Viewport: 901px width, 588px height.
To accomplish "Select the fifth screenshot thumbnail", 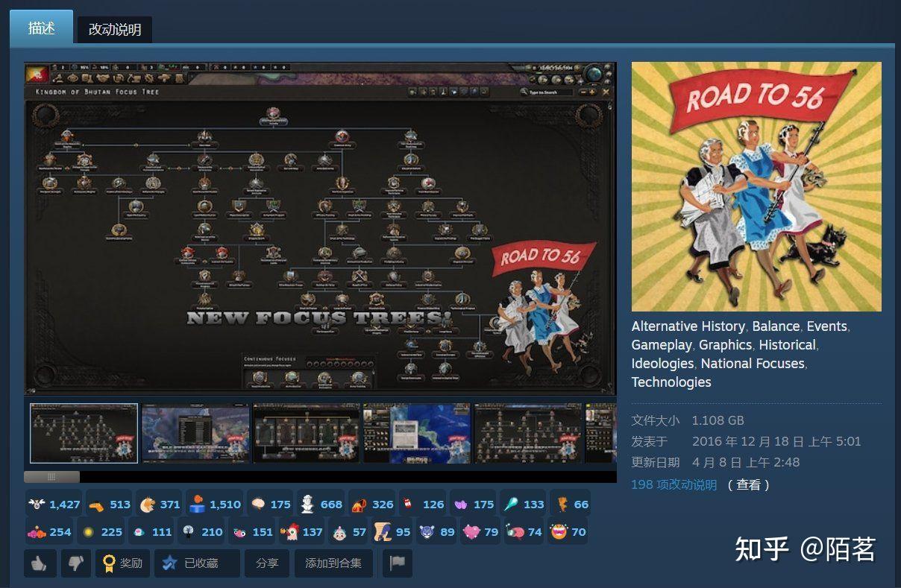I will [528, 434].
